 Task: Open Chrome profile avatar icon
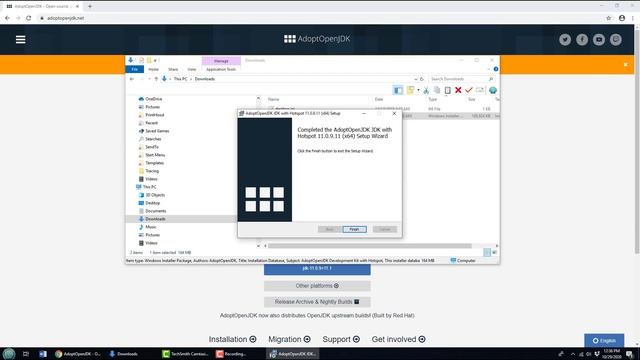click(622, 18)
